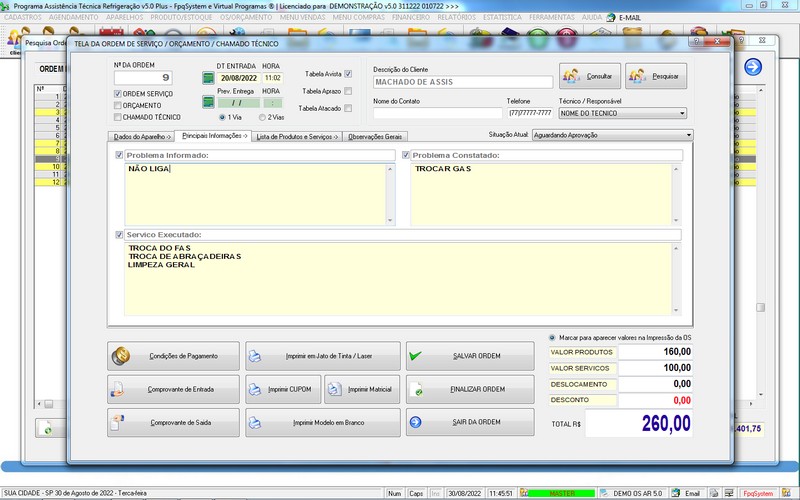Open the CADASTROS menu
The image size is (800, 500).
23,17
